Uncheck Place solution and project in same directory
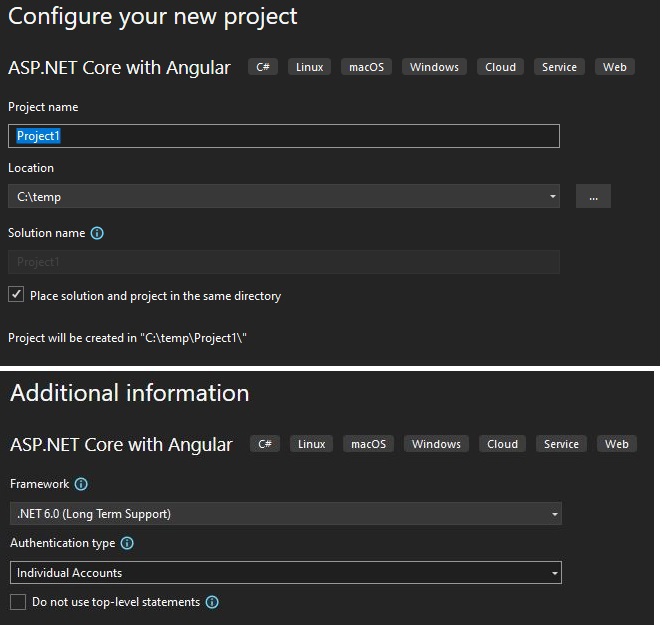This screenshot has width=662, height=625. pyautogui.click(x=16, y=295)
